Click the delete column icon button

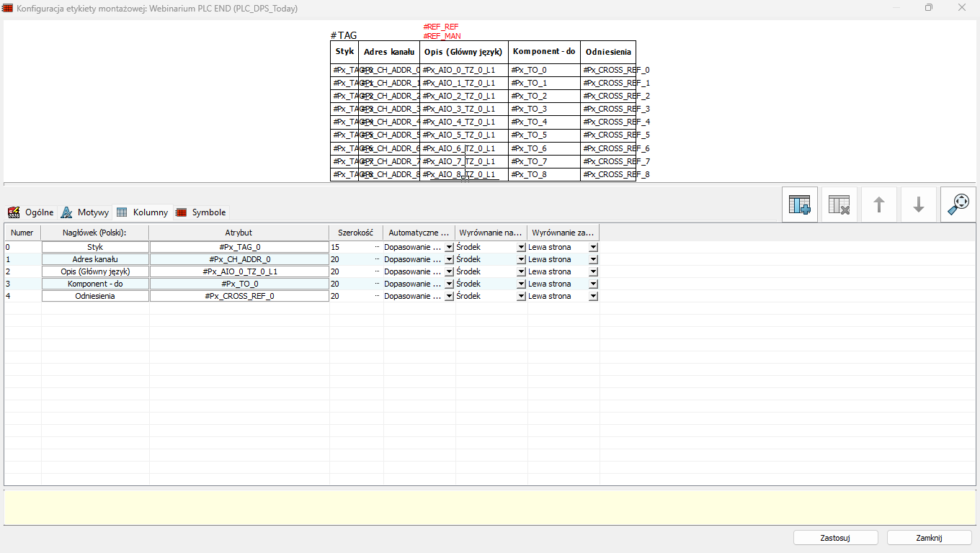(839, 205)
